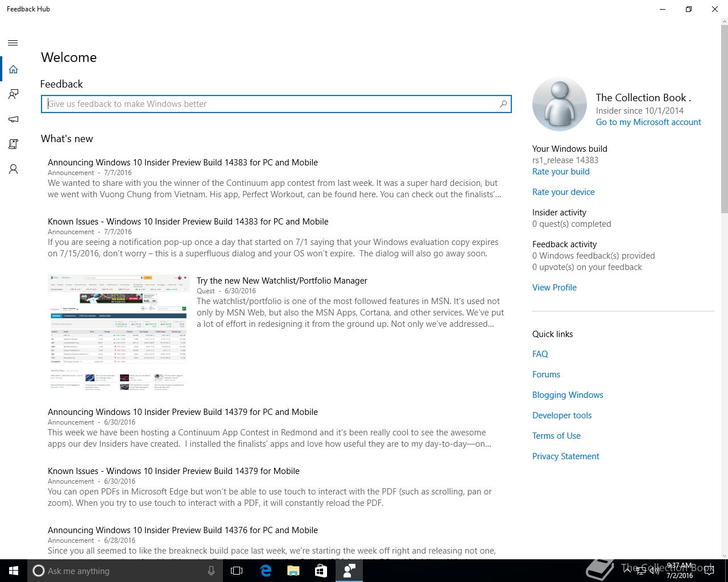The width and height of the screenshot is (728, 582).
Task: Open the Windows Start button
Action: coord(14,571)
